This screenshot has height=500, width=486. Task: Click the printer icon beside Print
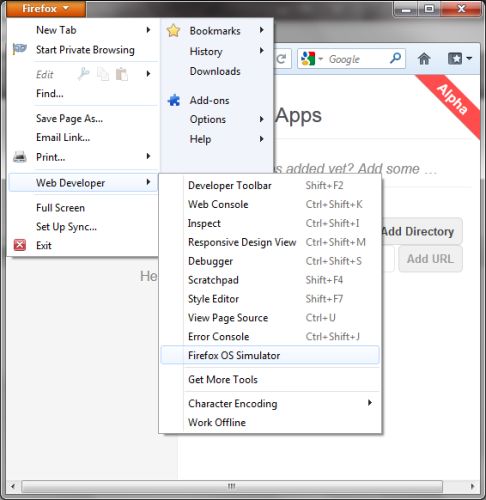[x=20, y=156]
